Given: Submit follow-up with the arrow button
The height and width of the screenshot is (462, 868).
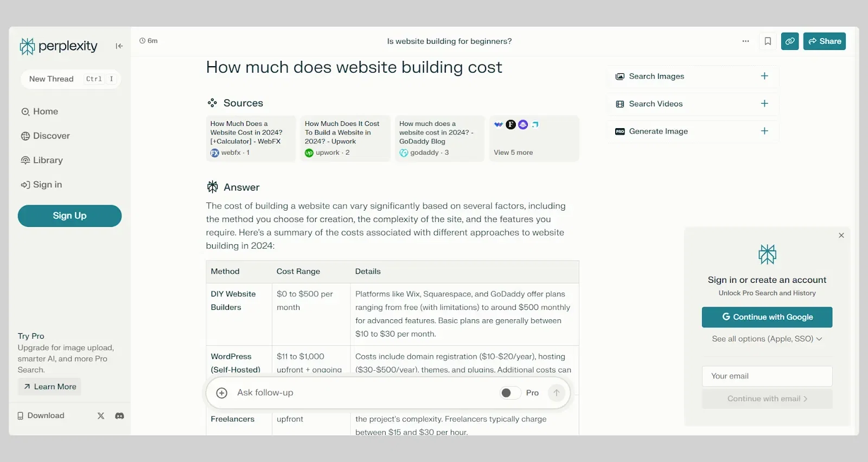Looking at the screenshot, I should pos(556,393).
